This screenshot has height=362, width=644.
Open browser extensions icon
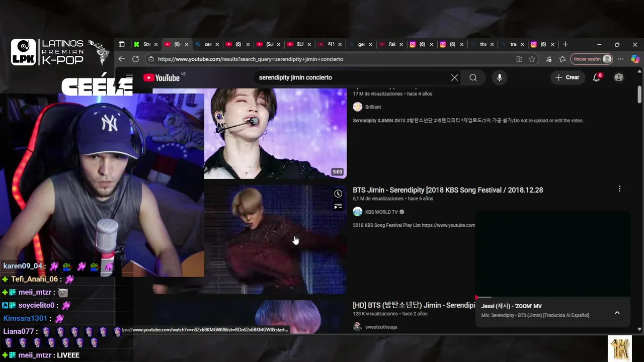[549, 59]
